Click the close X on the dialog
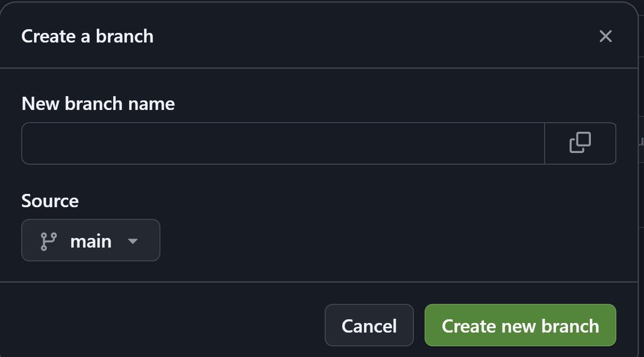Viewport: 644px width, 357px height. tap(605, 36)
